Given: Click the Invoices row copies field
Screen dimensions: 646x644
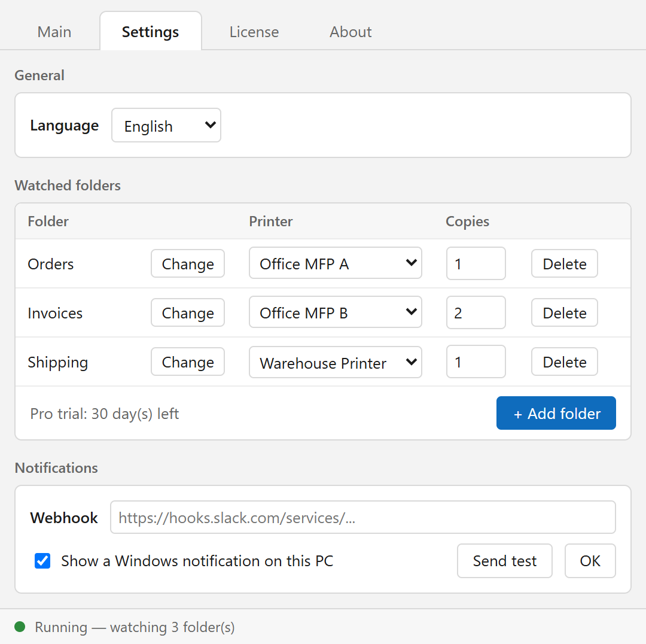Looking at the screenshot, I should 476,312.
